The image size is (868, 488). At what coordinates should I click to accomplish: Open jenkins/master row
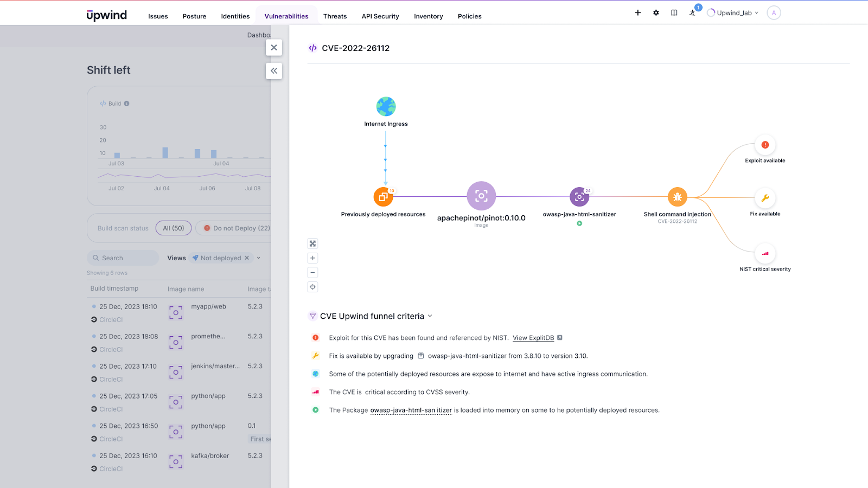click(179, 372)
